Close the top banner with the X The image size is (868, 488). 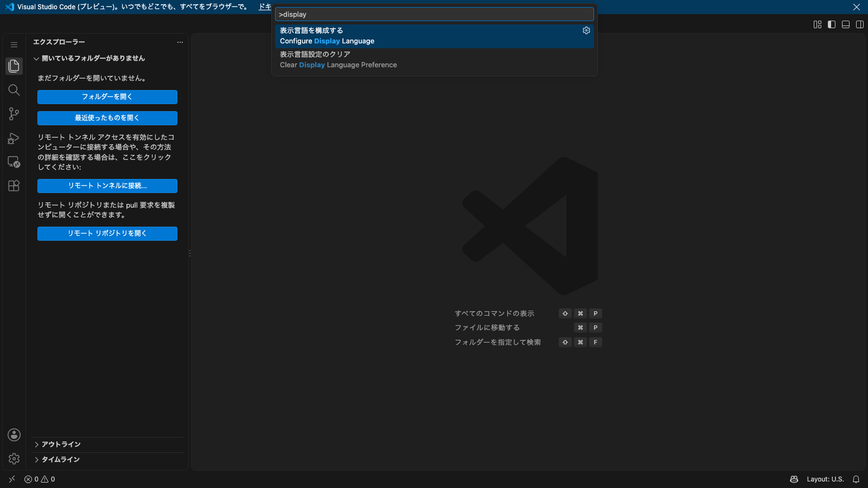(x=857, y=7)
